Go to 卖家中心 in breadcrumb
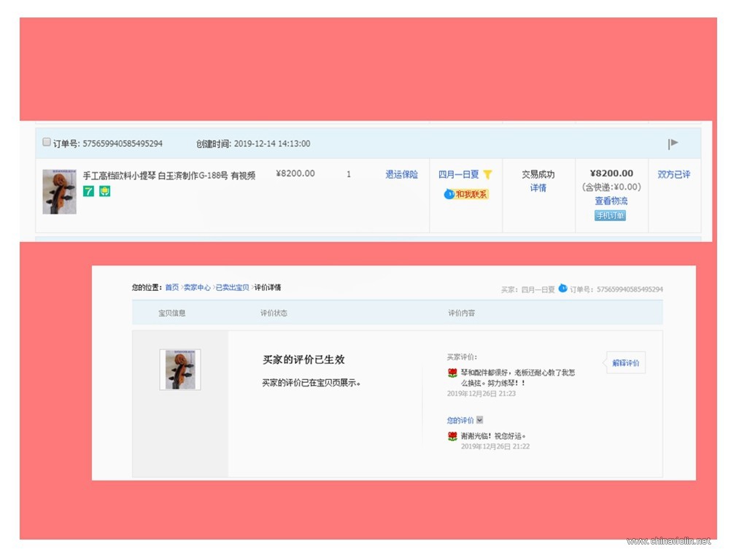Screen dimensions: 747x560 [197, 287]
